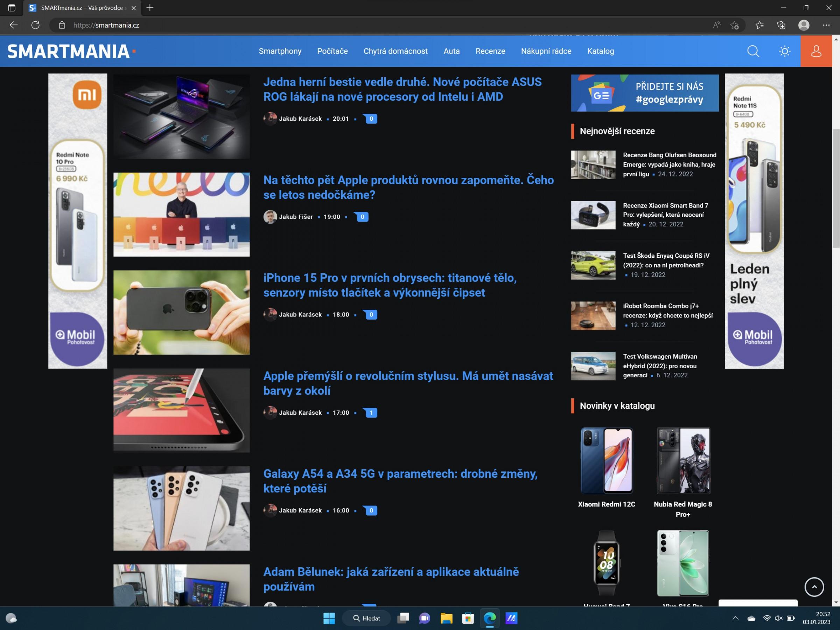Open Chytrá domácnost menu item

pos(395,51)
